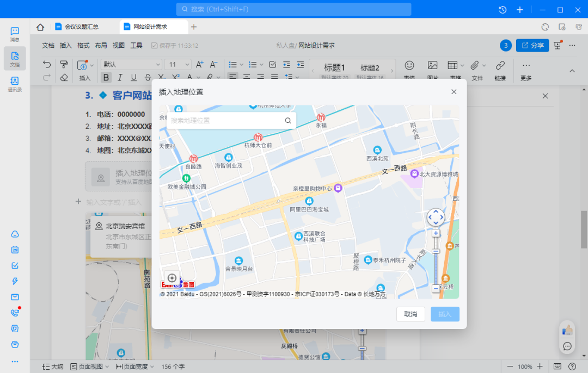Click the map pan direction control

(x=436, y=217)
